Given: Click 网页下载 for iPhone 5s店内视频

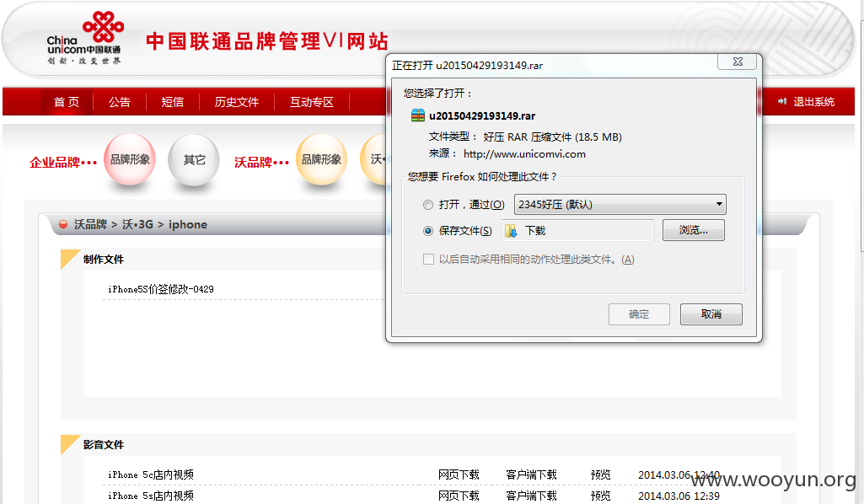Looking at the screenshot, I should click(x=459, y=496).
